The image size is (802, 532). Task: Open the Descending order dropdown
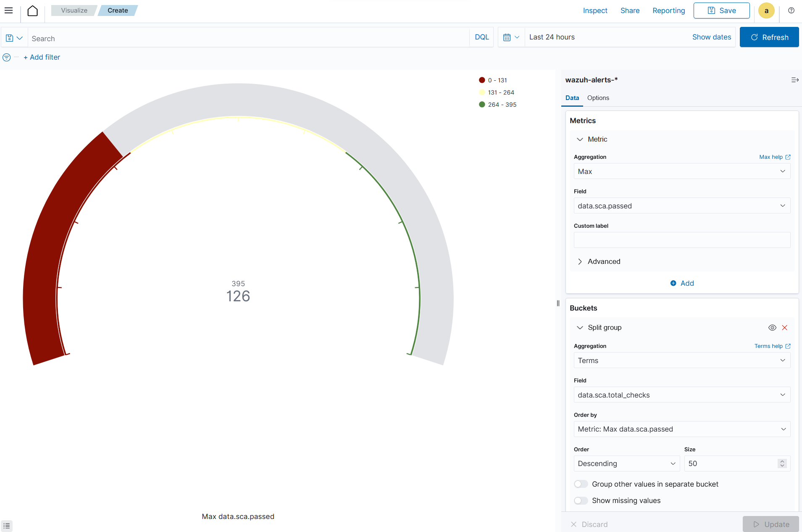click(x=626, y=464)
